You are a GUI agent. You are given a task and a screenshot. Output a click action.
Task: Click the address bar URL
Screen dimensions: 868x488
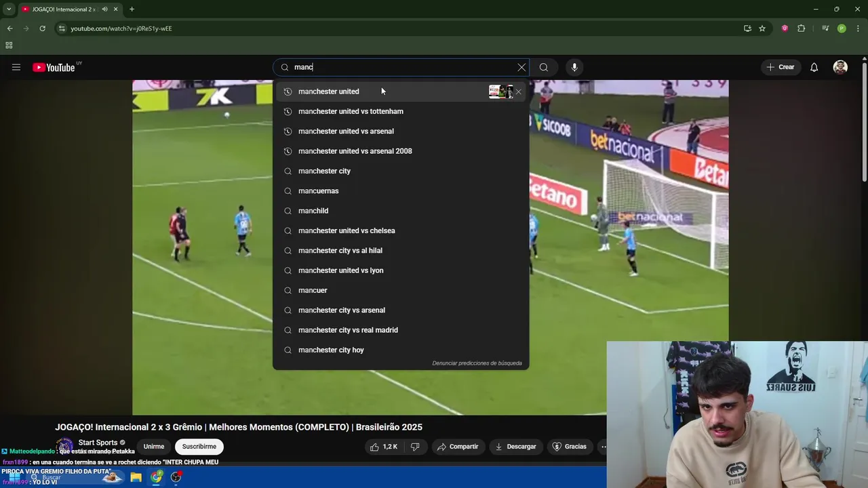(x=121, y=28)
